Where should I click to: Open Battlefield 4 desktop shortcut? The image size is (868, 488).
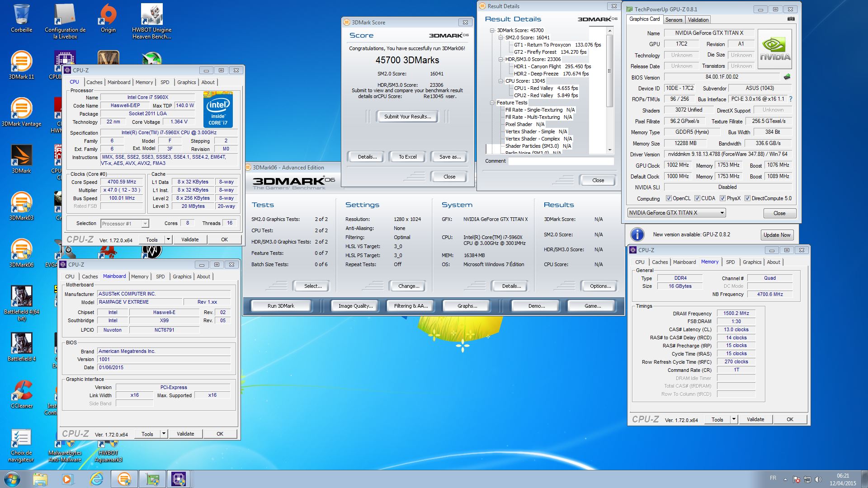21,347
